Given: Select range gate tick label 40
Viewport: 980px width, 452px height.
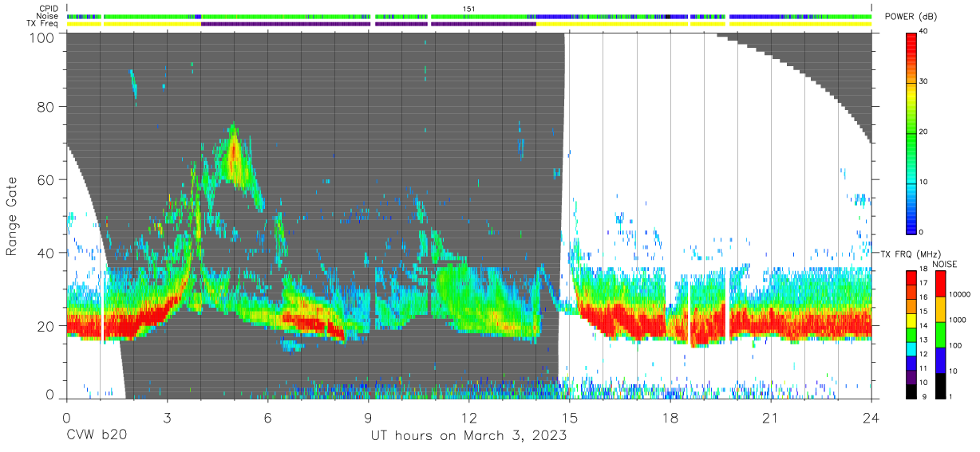Looking at the screenshot, I should 45,253.
